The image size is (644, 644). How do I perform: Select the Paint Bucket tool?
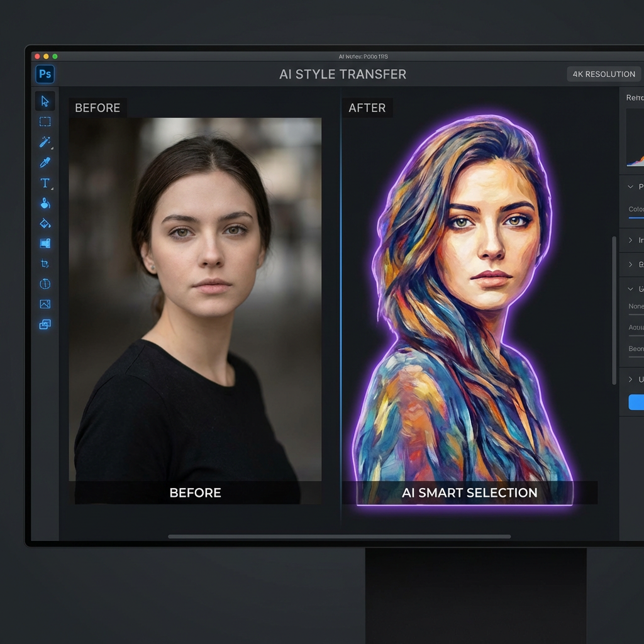coord(45,223)
